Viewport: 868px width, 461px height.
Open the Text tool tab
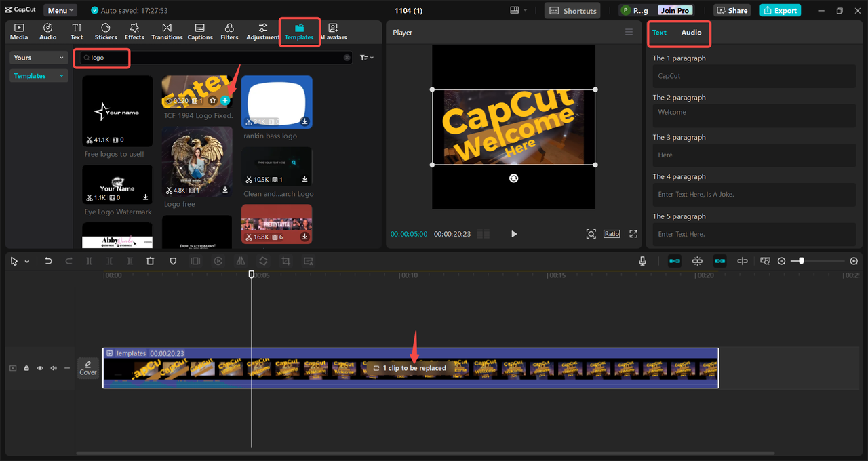pyautogui.click(x=77, y=31)
